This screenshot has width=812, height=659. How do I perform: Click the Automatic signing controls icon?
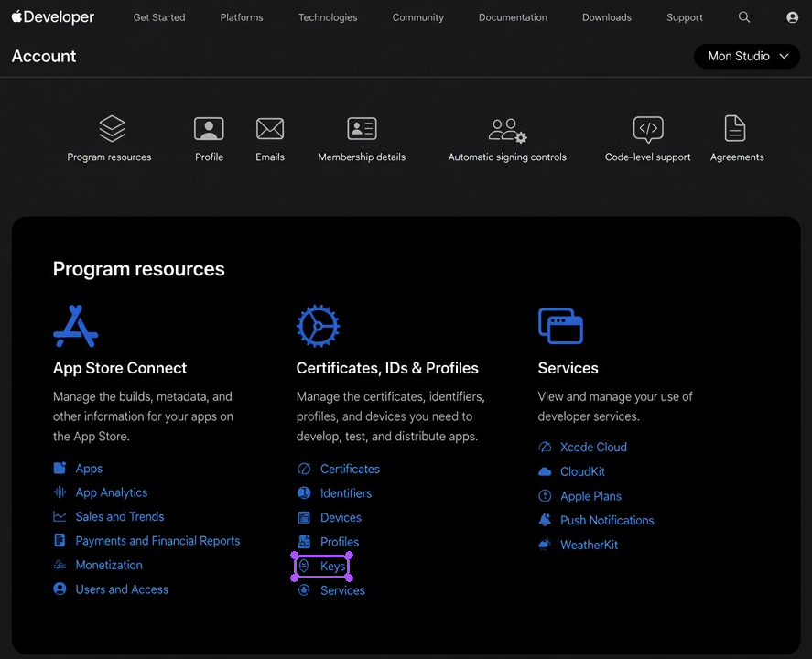click(x=507, y=130)
